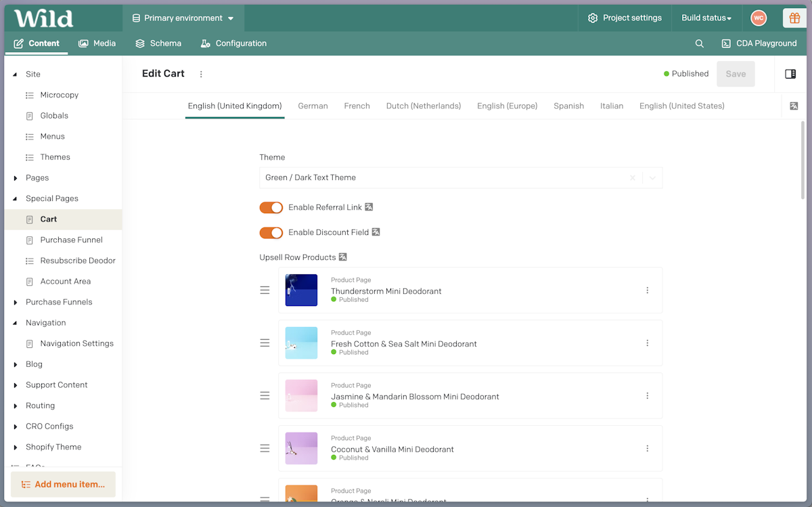The image size is (812, 507).
Task: Click the translation icon right of locale tabs
Action: tap(794, 106)
